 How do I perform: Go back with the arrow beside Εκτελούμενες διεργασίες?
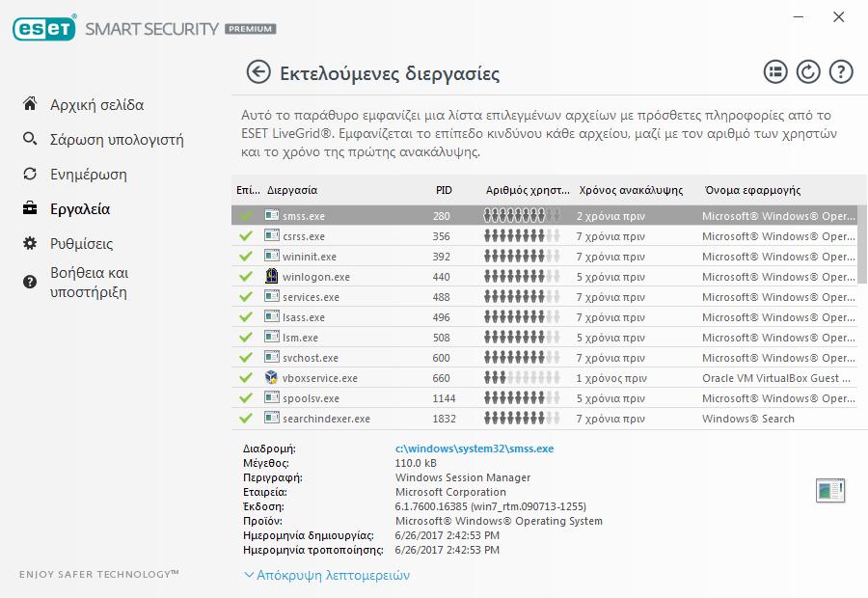(258, 72)
